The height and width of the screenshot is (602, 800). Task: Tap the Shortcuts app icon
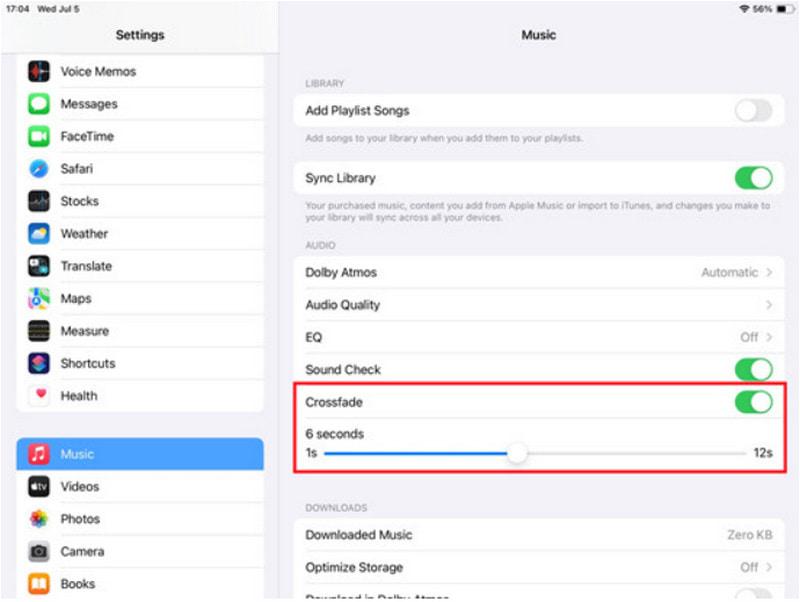pos(39,363)
